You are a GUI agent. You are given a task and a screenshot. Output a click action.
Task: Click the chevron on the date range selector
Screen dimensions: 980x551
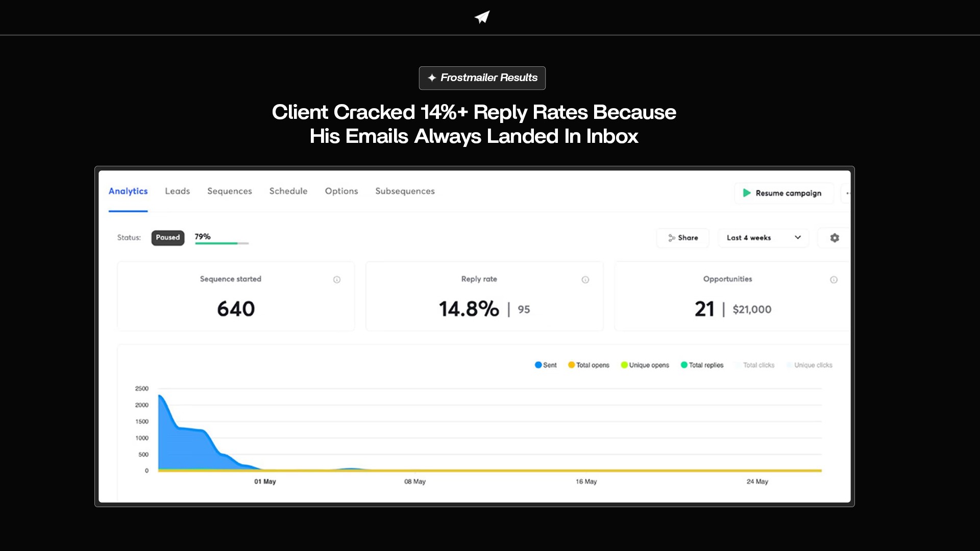(x=798, y=238)
